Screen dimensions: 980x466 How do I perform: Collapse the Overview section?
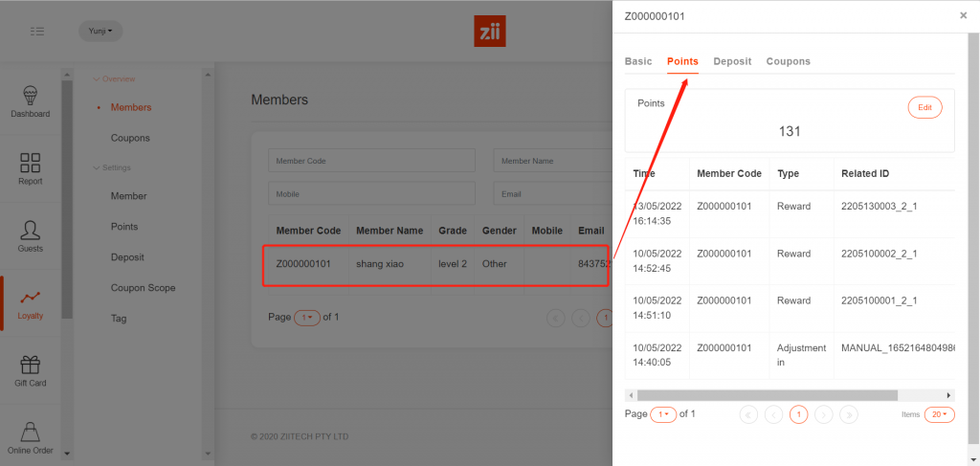[115, 78]
